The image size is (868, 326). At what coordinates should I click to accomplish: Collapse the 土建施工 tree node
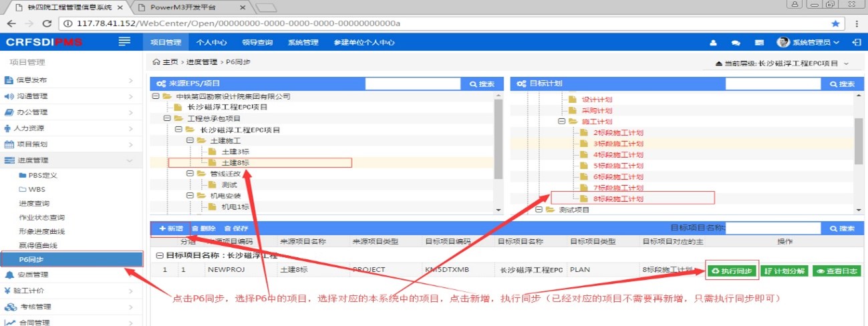tap(190, 140)
